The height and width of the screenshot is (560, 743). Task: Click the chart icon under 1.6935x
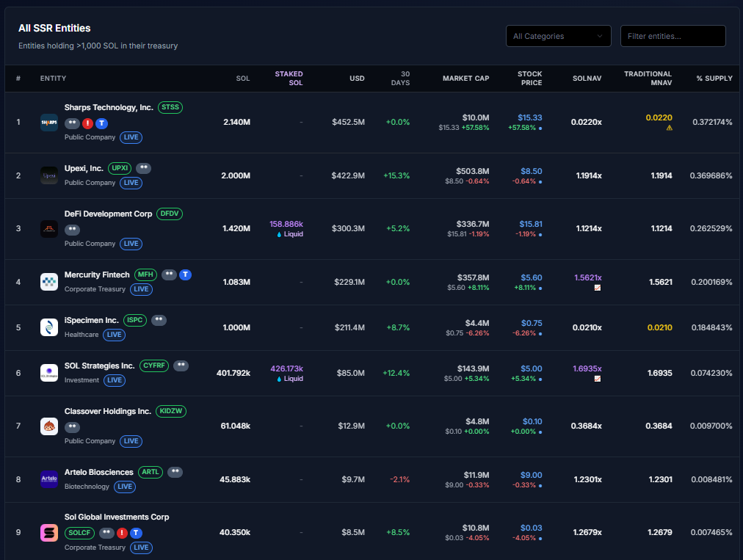pos(598,379)
